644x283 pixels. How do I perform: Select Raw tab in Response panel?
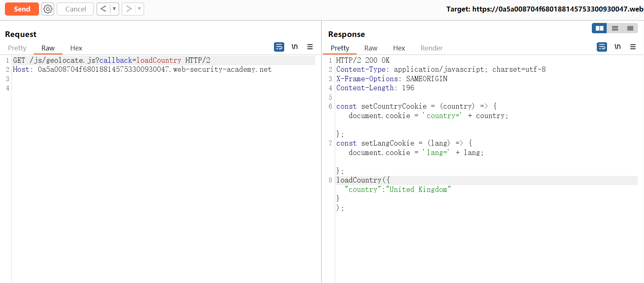371,48
